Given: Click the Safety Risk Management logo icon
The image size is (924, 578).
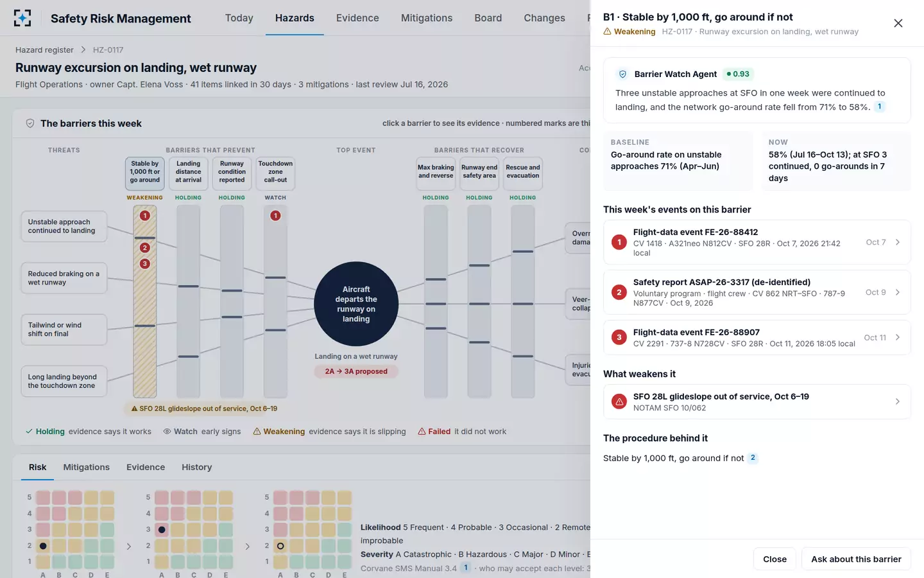Looking at the screenshot, I should click(22, 18).
